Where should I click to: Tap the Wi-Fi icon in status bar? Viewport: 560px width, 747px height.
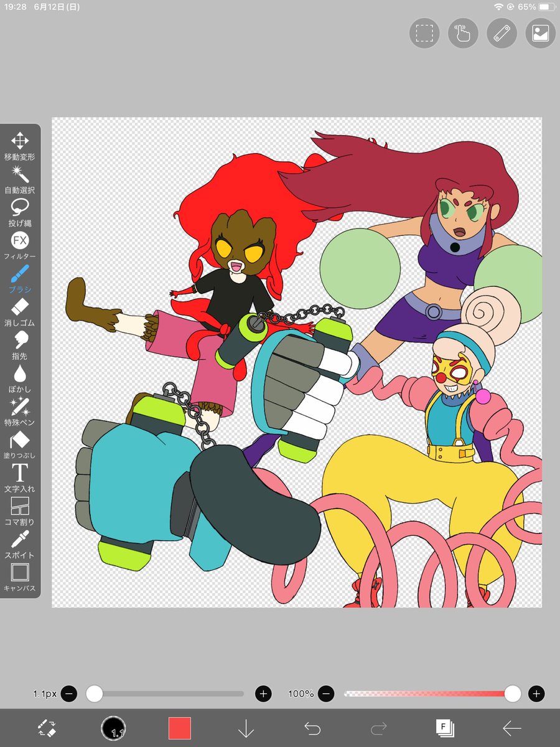498,7
